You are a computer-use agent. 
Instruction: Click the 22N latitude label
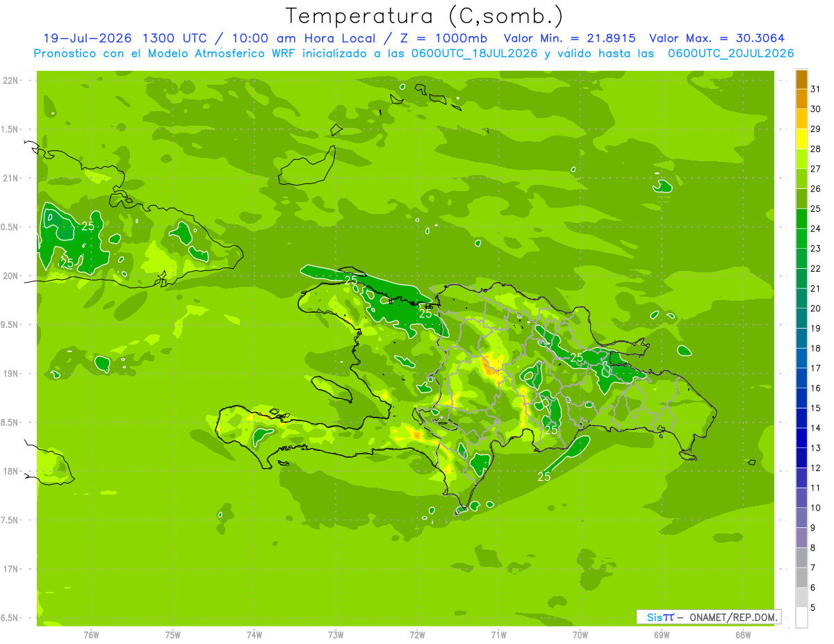(x=11, y=81)
